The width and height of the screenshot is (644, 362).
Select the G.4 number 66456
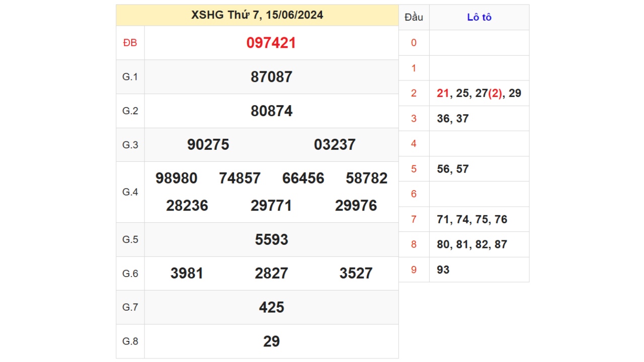(303, 178)
